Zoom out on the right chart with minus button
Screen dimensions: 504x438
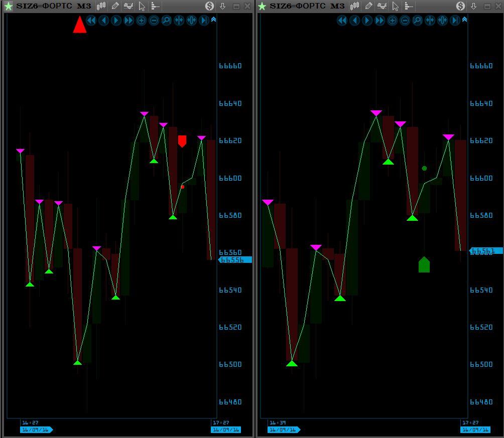[x=405, y=21]
